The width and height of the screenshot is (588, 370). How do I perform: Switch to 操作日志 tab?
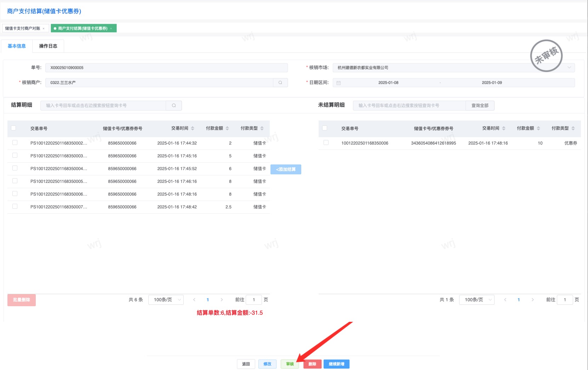pyautogui.click(x=48, y=46)
